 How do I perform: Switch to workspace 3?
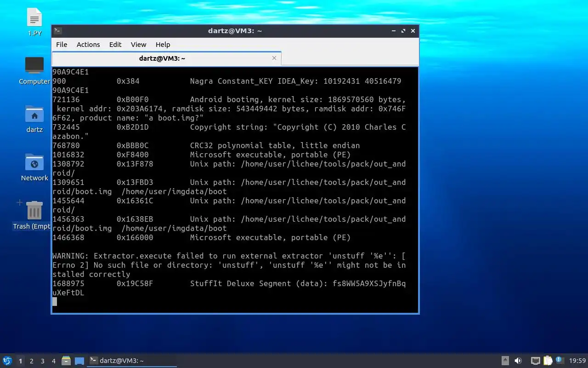point(43,361)
